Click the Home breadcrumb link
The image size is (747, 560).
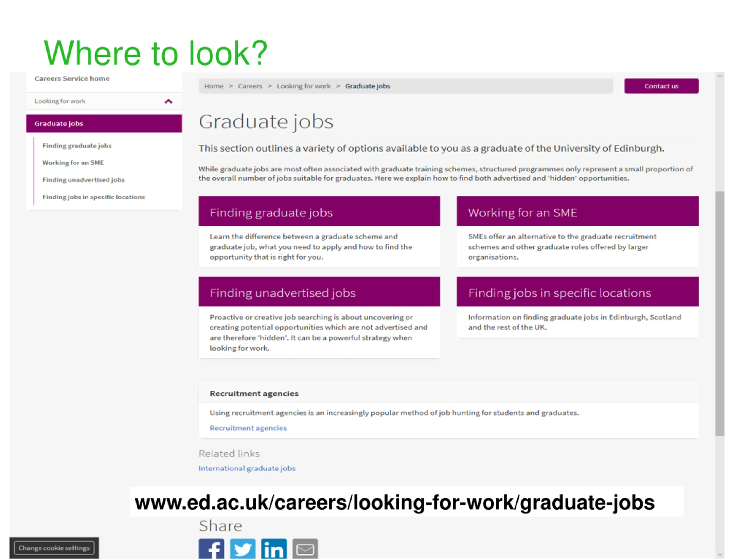pyautogui.click(x=214, y=86)
